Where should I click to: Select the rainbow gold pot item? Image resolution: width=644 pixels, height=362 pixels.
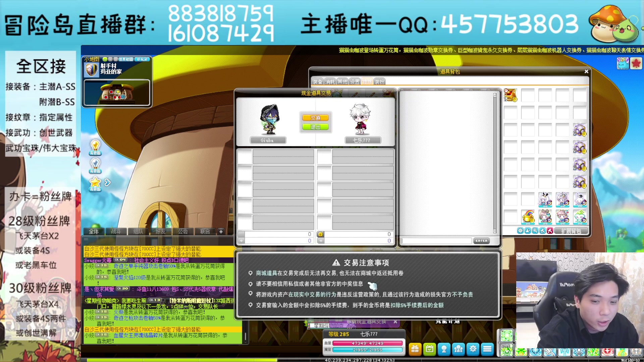point(528,217)
